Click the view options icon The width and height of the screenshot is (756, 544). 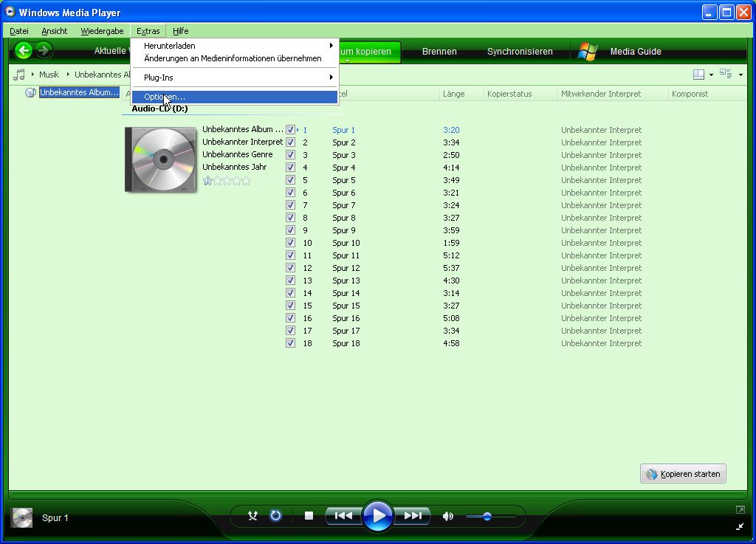point(726,74)
